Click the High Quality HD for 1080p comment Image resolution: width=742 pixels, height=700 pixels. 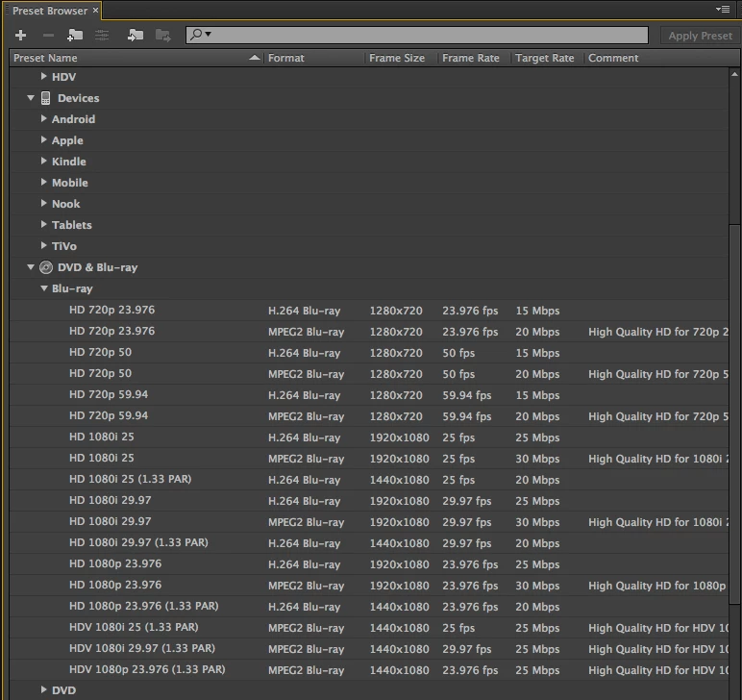(x=656, y=586)
